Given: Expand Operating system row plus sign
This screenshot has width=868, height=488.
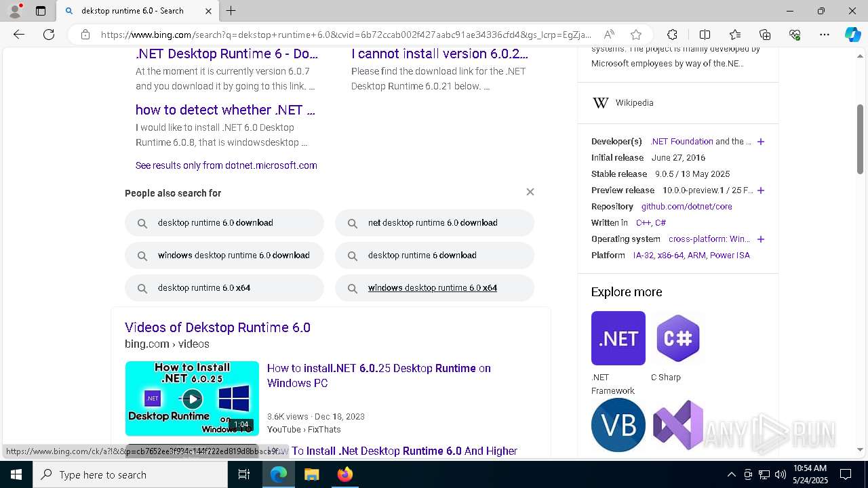Looking at the screenshot, I should click(761, 239).
